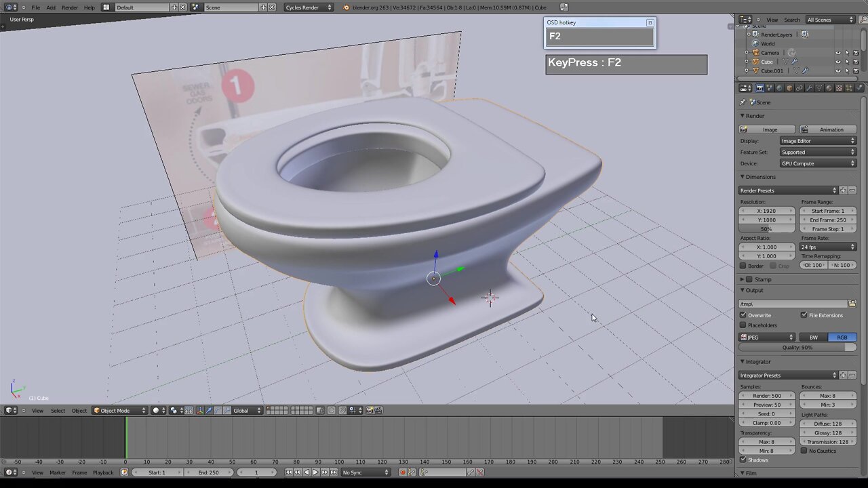This screenshot has height=488, width=868.
Task: Click the OpenGL render animation clapper icon
Action: coord(378,410)
